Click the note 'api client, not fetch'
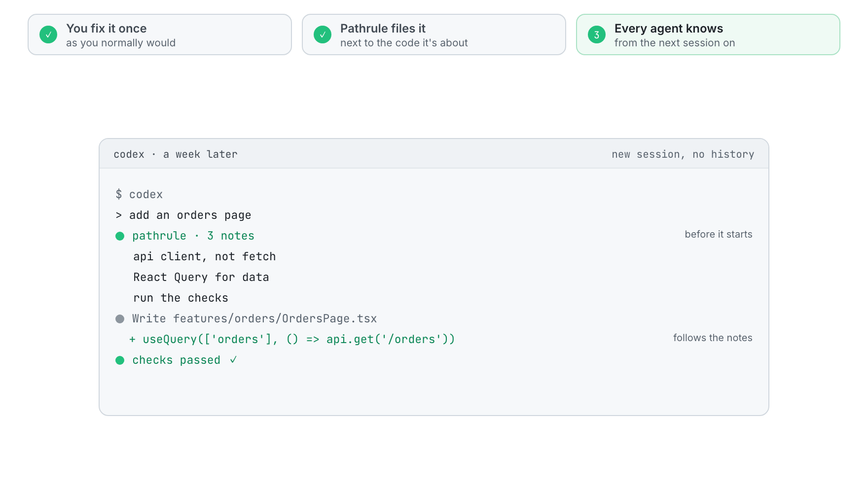This screenshot has width=868, height=488. tap(205, 256)
